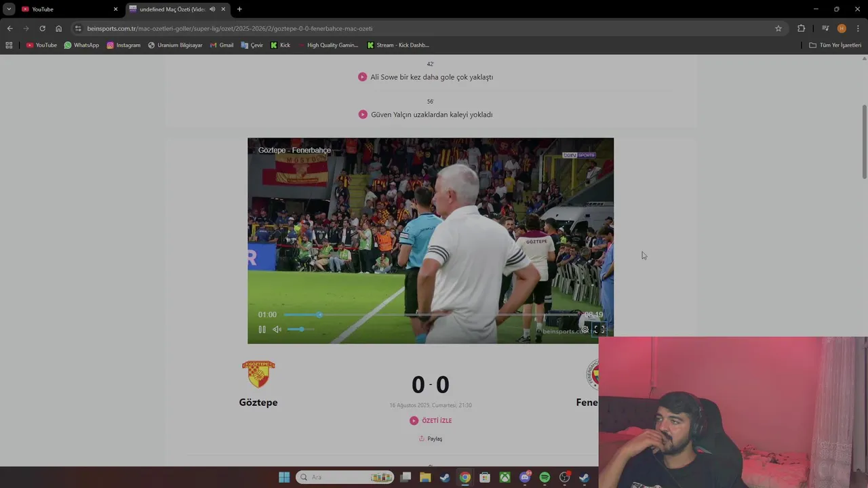Open the Xbox app from the taskbar
868x488 pixels.
505,477
